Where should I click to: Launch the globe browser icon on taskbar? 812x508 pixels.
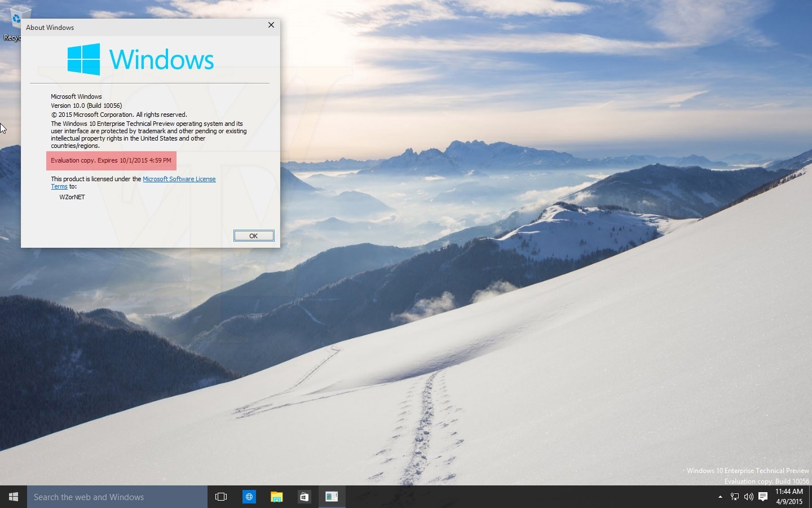pos(249,497)
